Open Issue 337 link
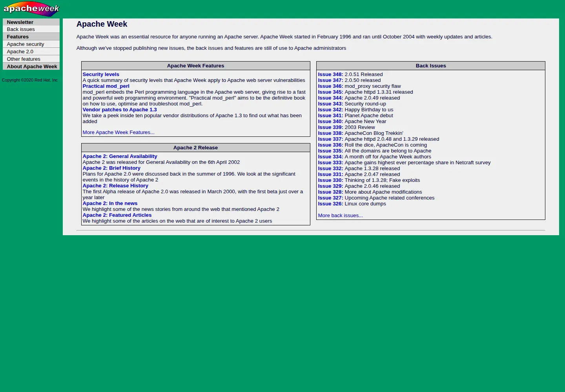Image resolution: width=565 pixels, height=392 pixels. 330,139
